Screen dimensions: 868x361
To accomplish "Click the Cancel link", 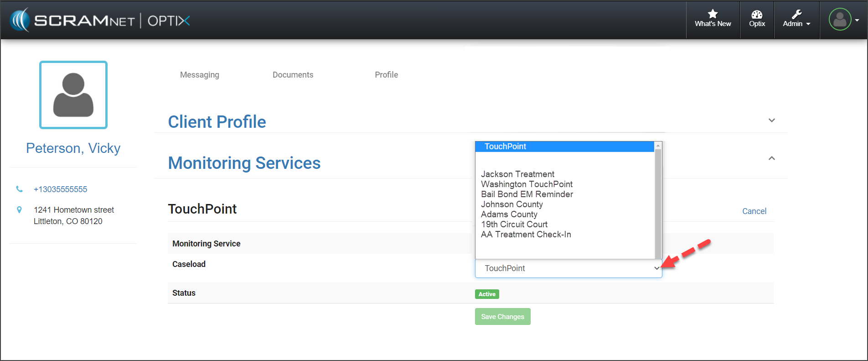I will 754,211.
